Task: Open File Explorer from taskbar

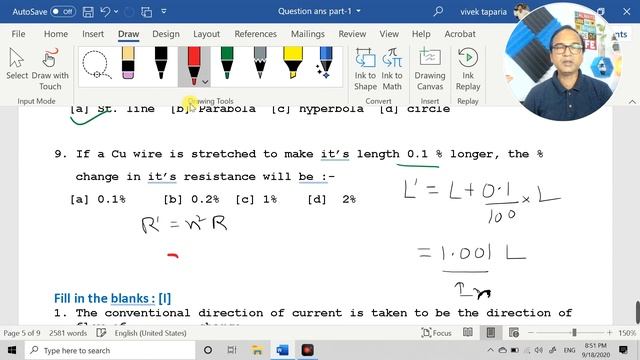Action: tap(257, 350)
